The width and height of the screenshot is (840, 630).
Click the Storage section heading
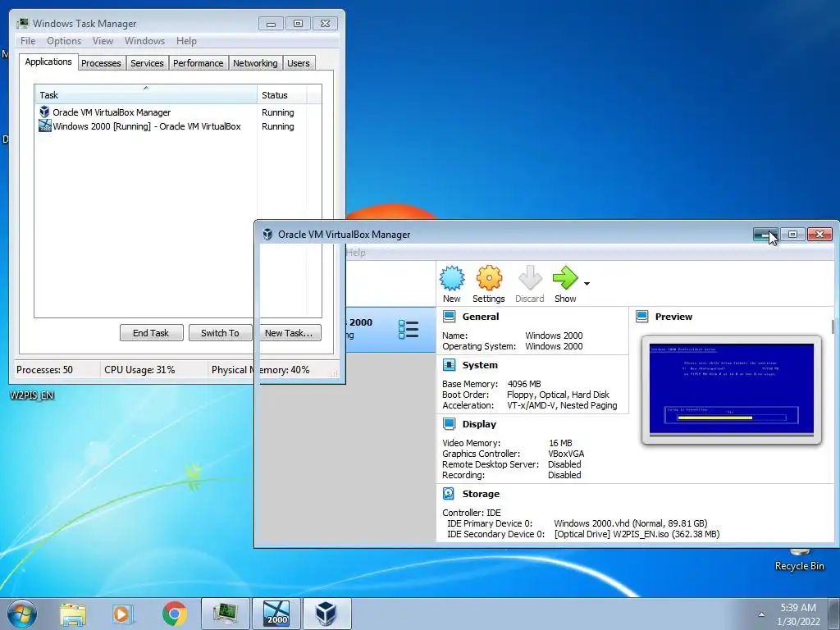481,493
